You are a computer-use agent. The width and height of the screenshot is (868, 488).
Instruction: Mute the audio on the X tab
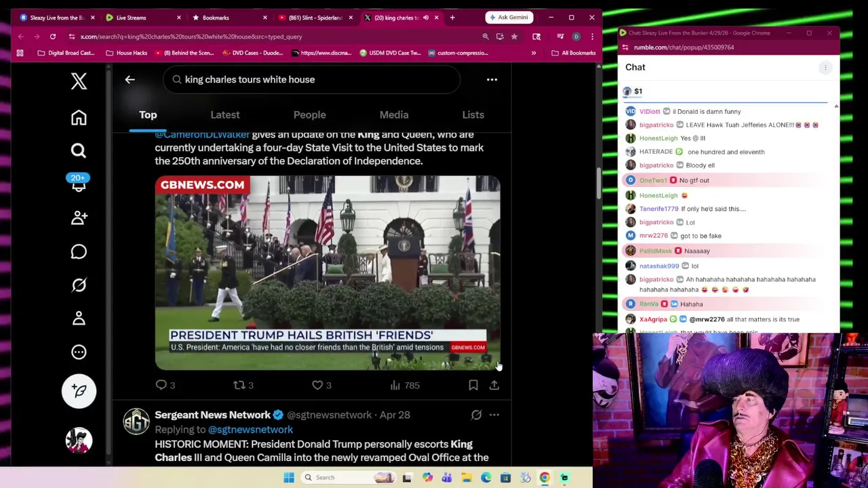point(426,18)
